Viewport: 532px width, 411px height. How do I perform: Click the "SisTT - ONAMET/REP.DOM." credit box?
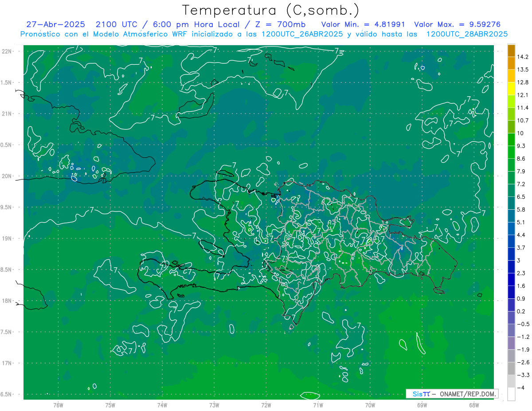coord(452,394)
